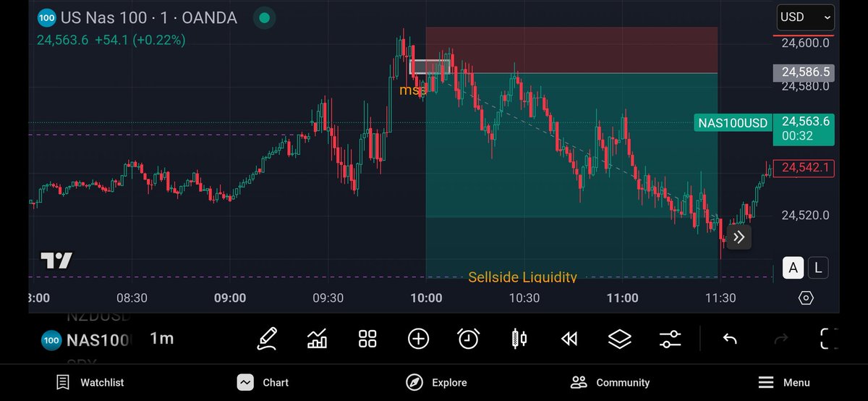The image size is (868, 401).
Task: Redo the last chart action
Action: [781, 339]
